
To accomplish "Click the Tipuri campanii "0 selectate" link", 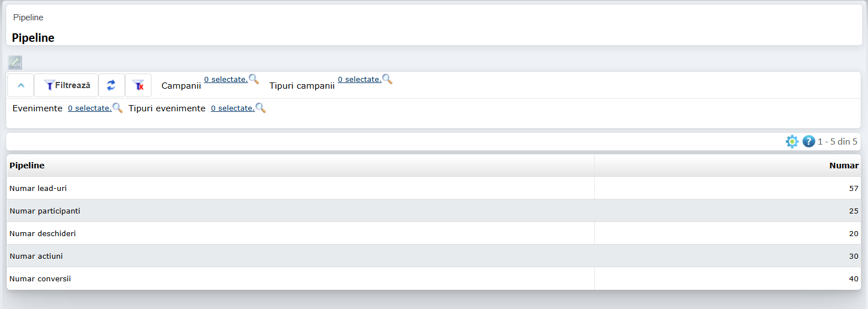I will click(359, 80).
